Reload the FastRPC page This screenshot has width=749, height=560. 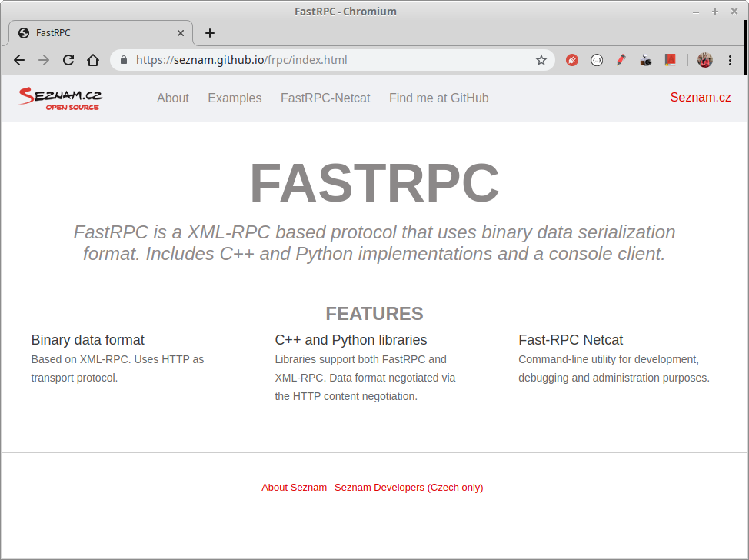coord(68,60)
